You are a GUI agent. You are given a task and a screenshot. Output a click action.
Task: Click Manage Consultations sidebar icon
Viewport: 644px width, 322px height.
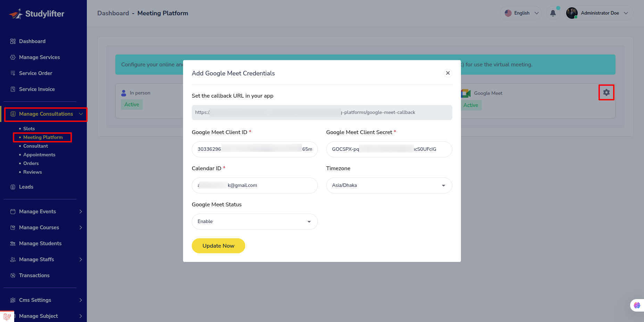(13, 114)
